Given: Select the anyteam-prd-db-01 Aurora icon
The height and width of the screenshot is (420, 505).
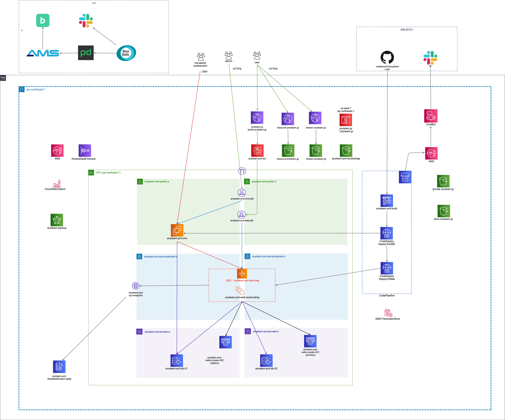Looking at the screenshot, I should (177, 360).
